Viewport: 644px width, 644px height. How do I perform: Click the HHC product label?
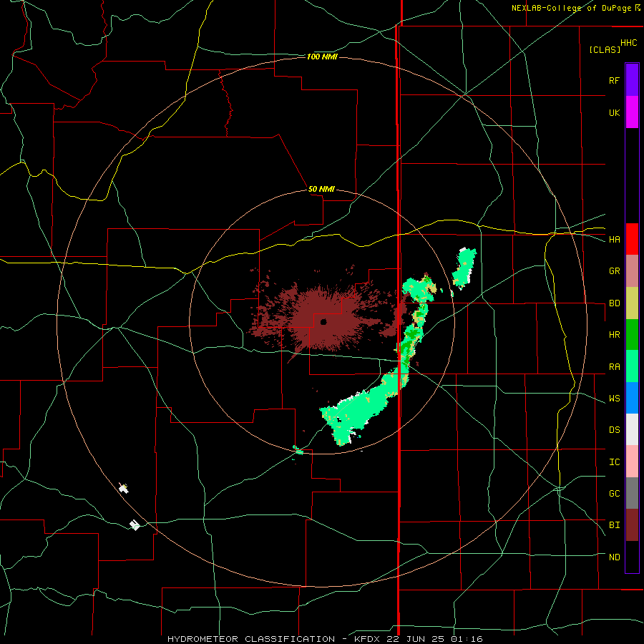click(629, 43)
